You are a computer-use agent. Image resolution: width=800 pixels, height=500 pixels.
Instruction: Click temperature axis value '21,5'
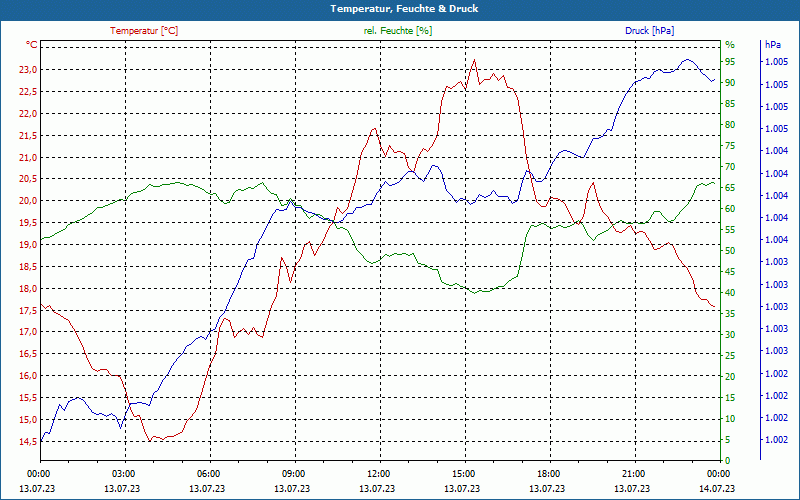click(x=28, y=136)
